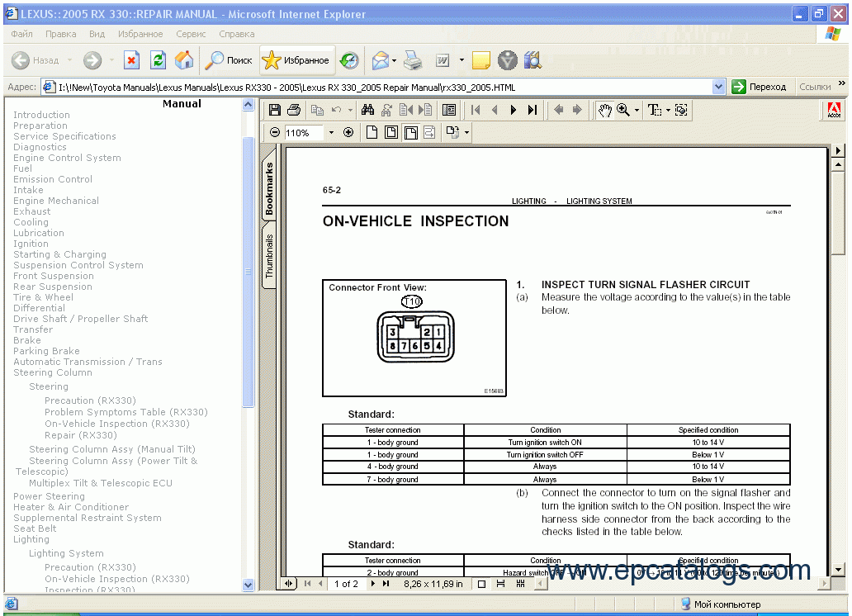
Task: Go to previous view with green left arrow
Action: pos(558,110)
